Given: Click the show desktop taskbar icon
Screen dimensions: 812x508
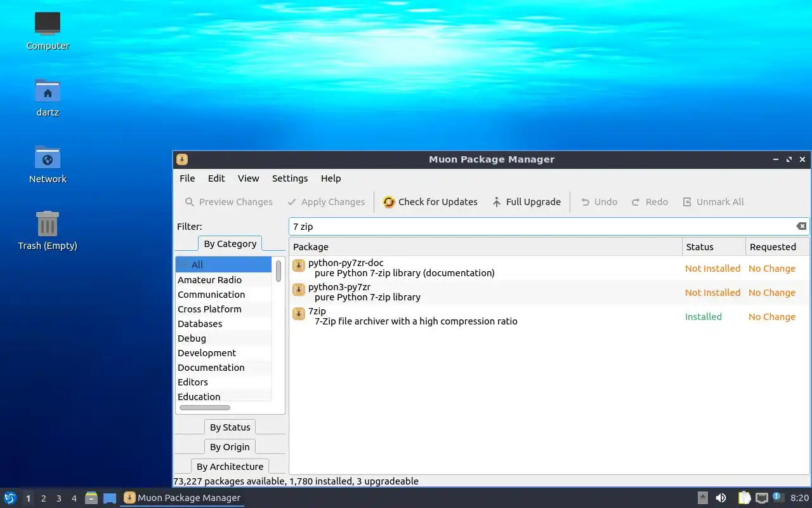Looking at the screenshot, I should point(110,498).
